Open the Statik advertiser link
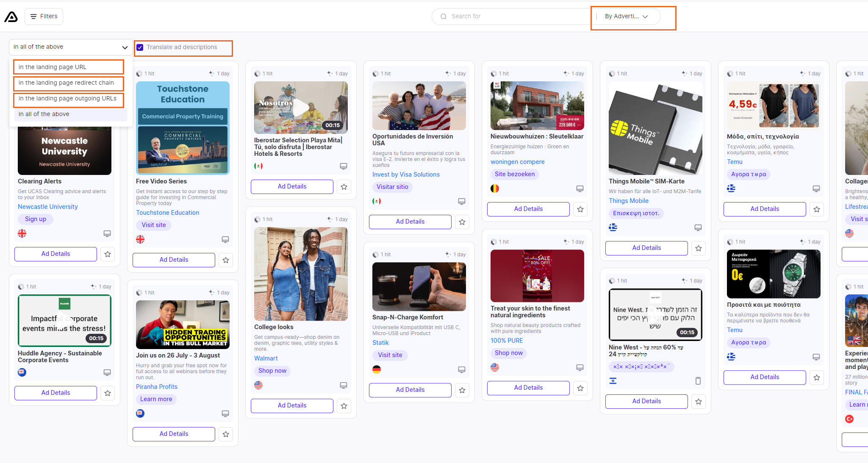 point(380,343)
